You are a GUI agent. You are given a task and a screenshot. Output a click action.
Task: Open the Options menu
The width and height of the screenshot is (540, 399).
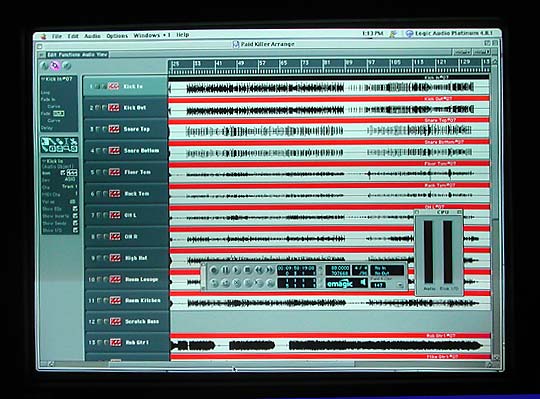click(117, 36)
